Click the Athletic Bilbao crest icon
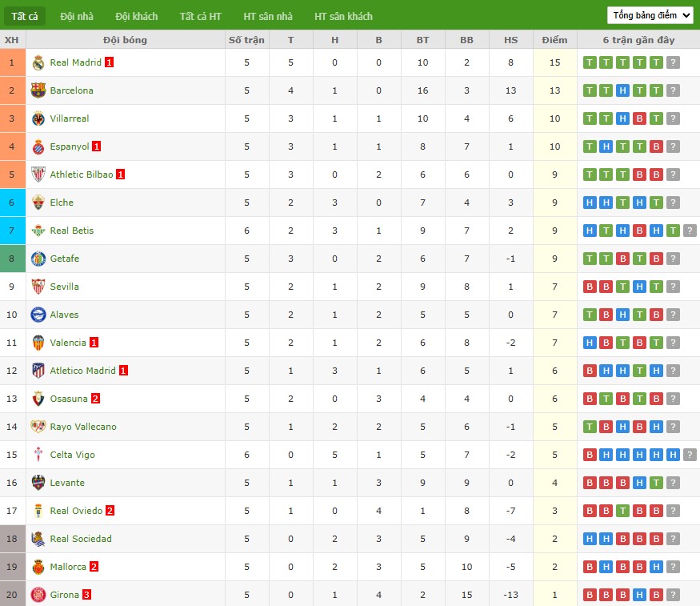The width and height of the screenshot is (700, 606). (x=38, y=175)
